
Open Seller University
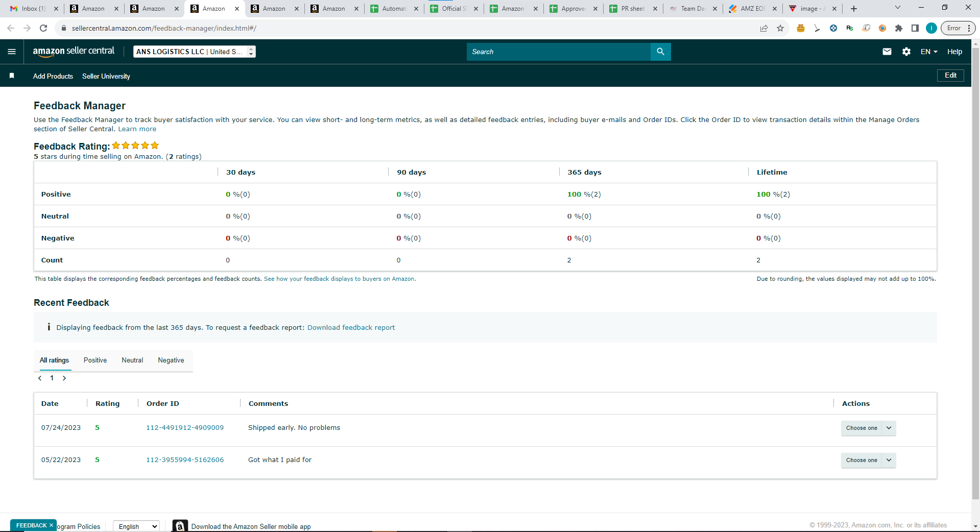pos(106,76)
